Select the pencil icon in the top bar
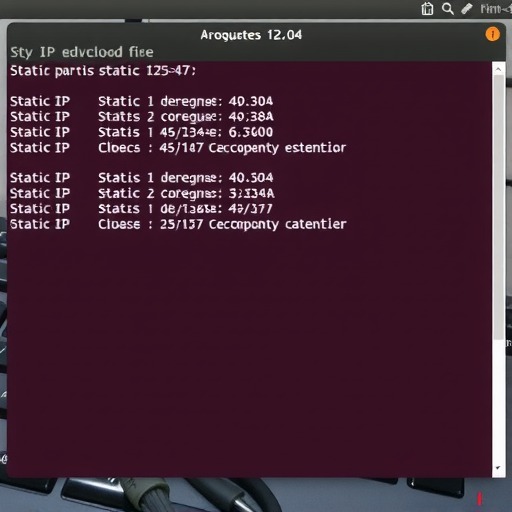This screenshot has width=512, height=512. pos(467,9)
